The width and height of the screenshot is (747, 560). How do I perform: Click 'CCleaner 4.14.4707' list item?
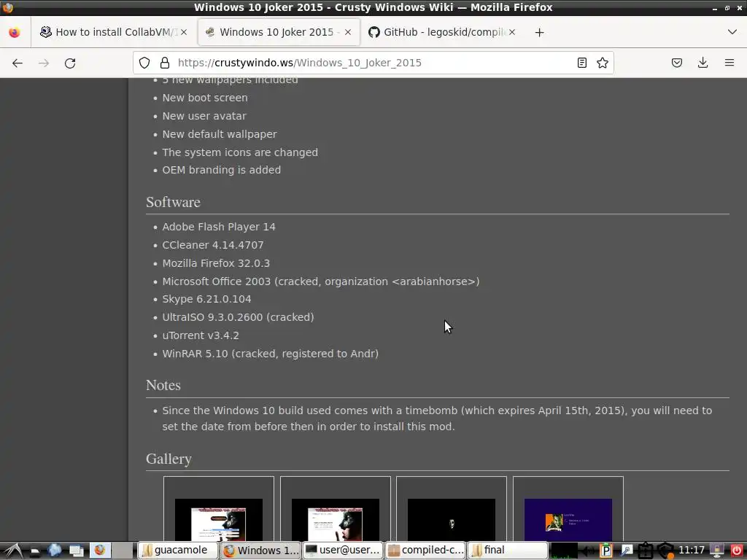pos(213,245)
